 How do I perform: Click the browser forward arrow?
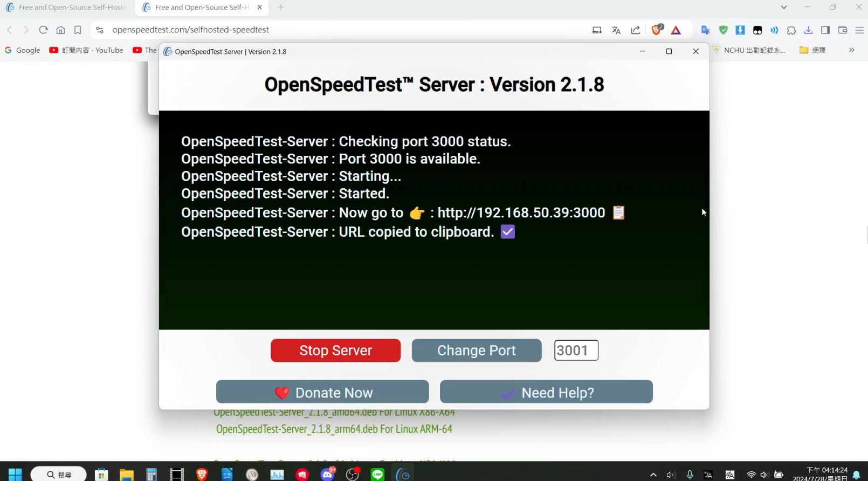click(x=26, y=30)
